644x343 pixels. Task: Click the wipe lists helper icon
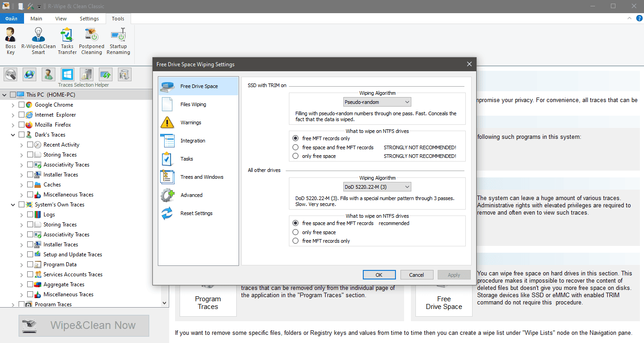tap(125, 74)
